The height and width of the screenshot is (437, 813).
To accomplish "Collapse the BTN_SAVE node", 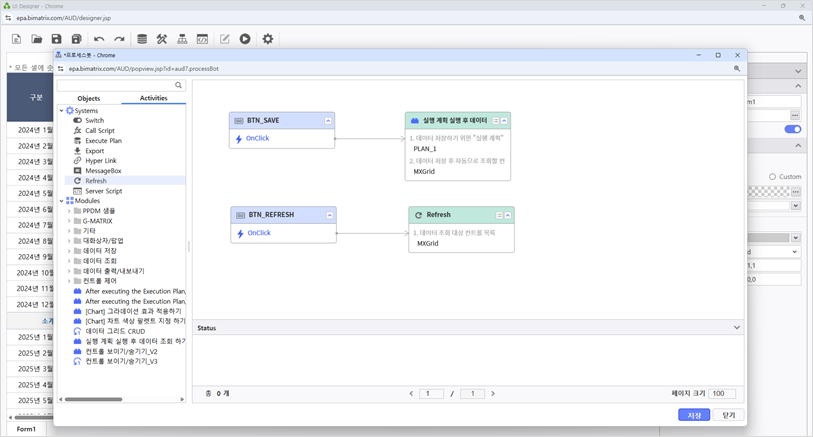I will pos(328,121).
